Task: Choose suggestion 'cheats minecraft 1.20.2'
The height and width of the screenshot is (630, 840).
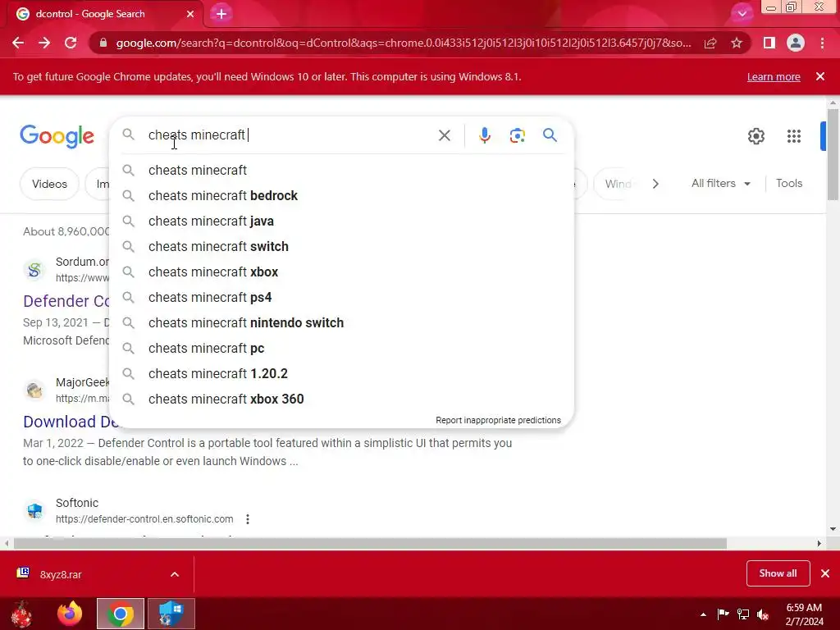Action: [x=341, y=374]
